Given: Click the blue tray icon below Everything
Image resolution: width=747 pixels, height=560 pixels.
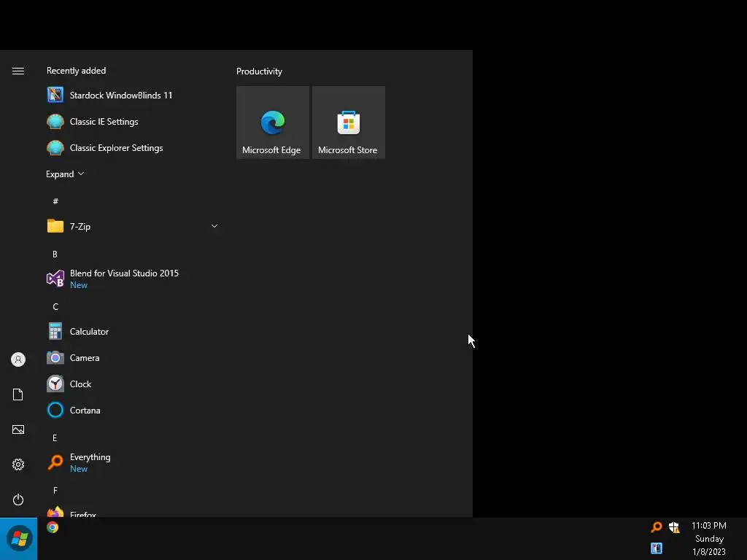Looking at the screenshot, I should pos(657,548).
